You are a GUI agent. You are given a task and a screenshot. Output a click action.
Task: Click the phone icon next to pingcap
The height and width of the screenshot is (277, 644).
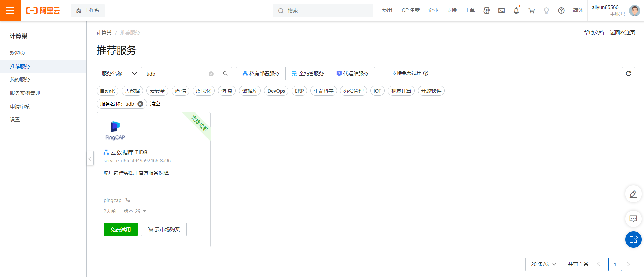tap(128, 200)
